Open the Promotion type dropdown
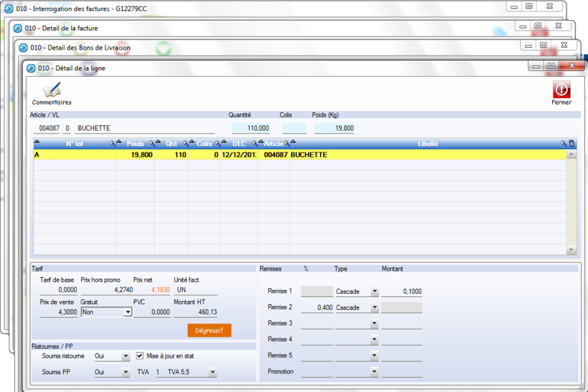 pos(374,372)
